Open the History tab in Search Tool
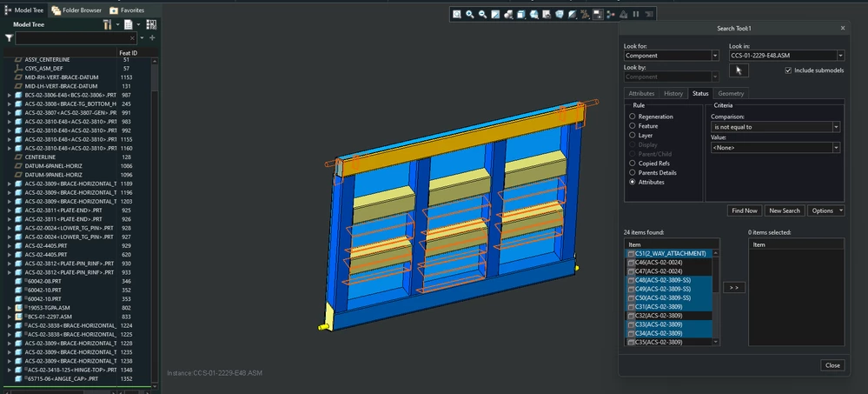868x394 pixels. [673, 94]
